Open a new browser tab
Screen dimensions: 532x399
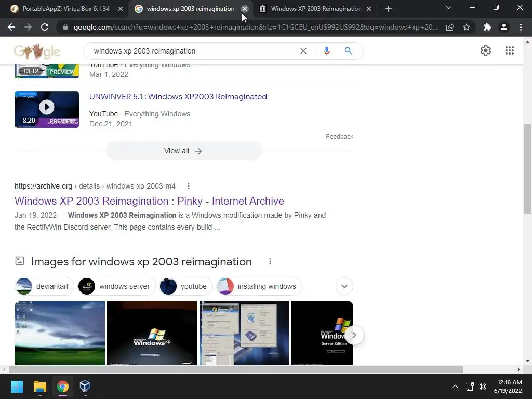tap(389, 9)
